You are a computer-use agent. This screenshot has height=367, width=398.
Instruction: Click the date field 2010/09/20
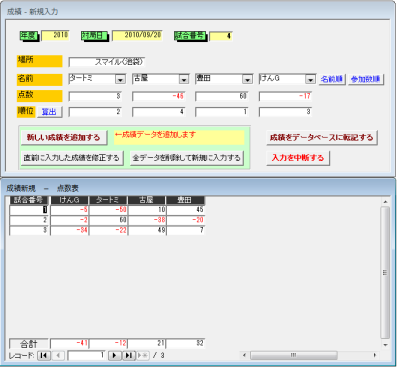pyautogui.click(x=137, y=35)
